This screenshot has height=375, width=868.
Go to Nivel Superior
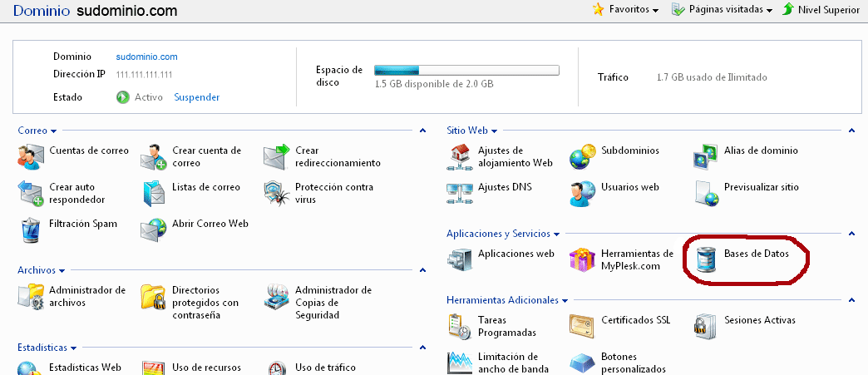point(820,10)
